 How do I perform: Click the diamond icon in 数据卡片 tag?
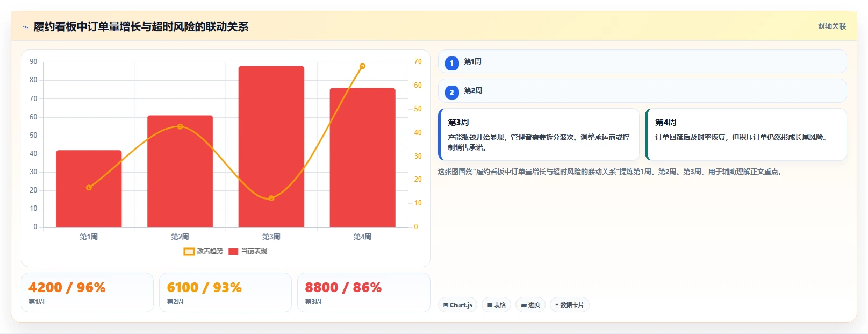pos(557,305)
